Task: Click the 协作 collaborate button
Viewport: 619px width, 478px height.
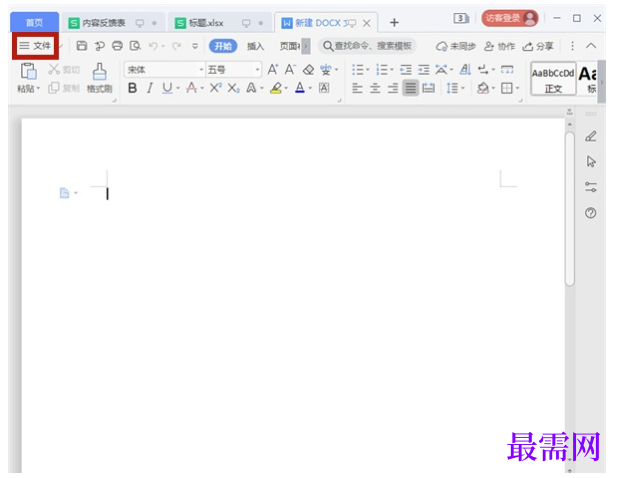Action: coord(499,47)
